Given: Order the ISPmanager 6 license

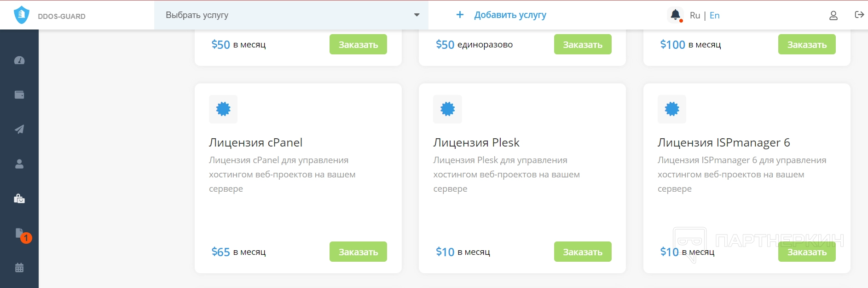Looking at the screenshot, I should pos(806,252).
